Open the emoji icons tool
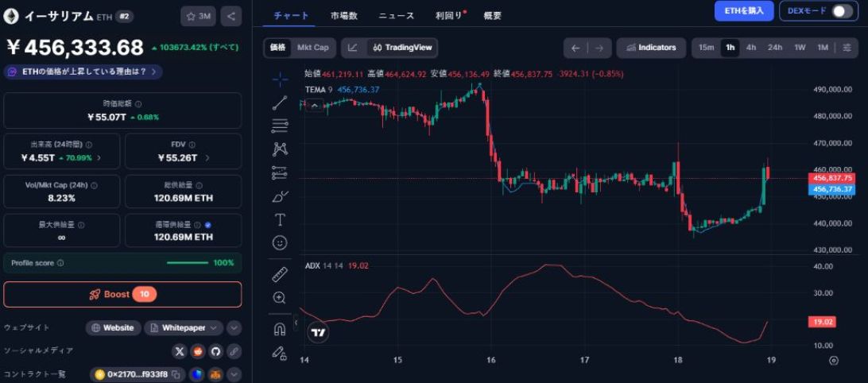This screenshot has width=868, height=383. click(x=280, y=242)
